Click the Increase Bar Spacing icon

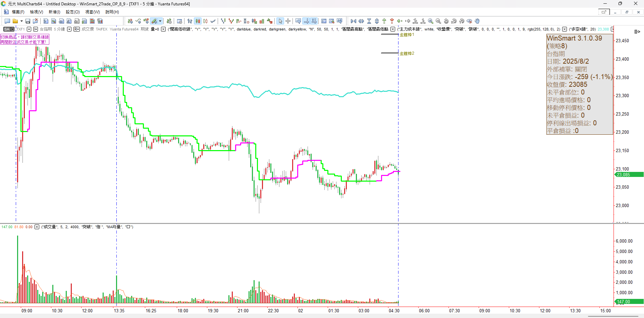[x=361, y=21]
